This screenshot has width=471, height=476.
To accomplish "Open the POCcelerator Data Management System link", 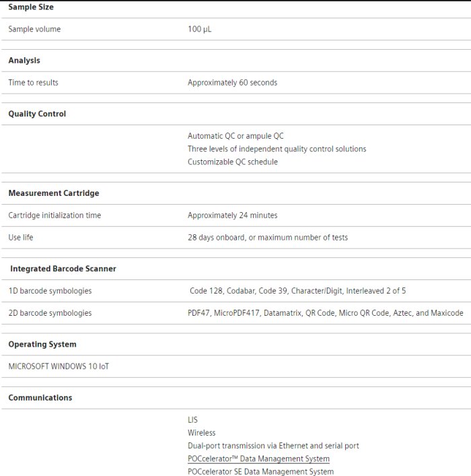I will click(x=258, y=458).
